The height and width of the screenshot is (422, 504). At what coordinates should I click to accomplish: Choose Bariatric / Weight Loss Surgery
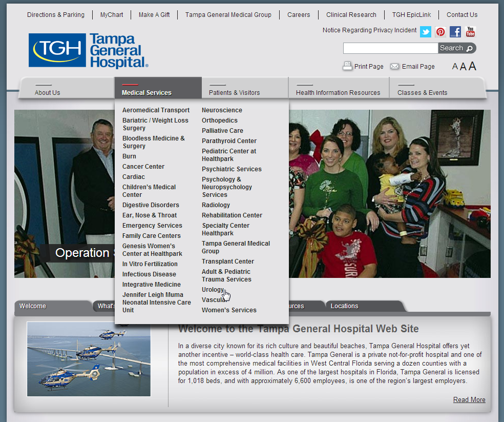click(x=155, y=124)
